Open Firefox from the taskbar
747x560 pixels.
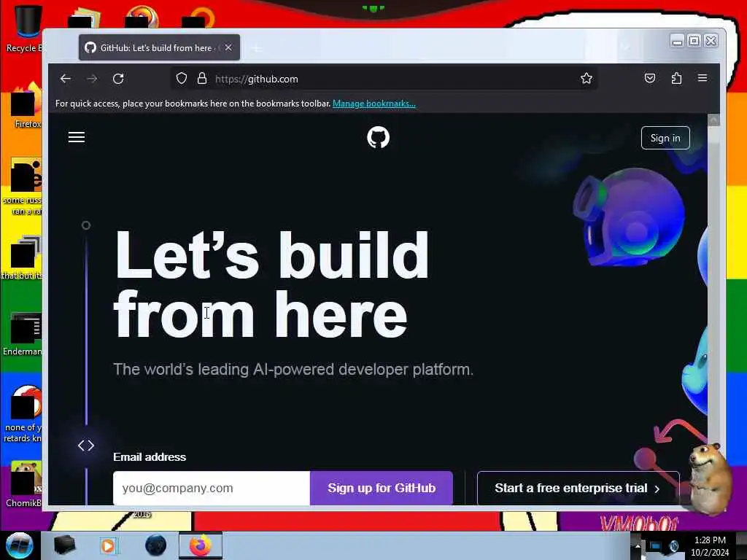tap(201, 545)
